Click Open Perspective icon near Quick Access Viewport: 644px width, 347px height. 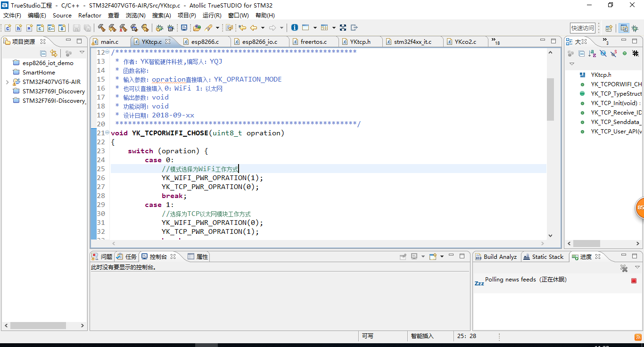[x=609, y=28]
